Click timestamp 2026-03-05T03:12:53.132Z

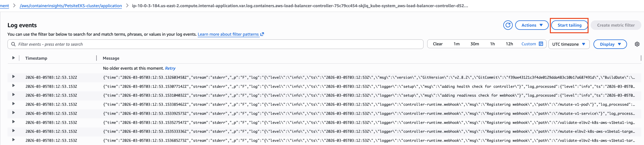pos(51,77)
